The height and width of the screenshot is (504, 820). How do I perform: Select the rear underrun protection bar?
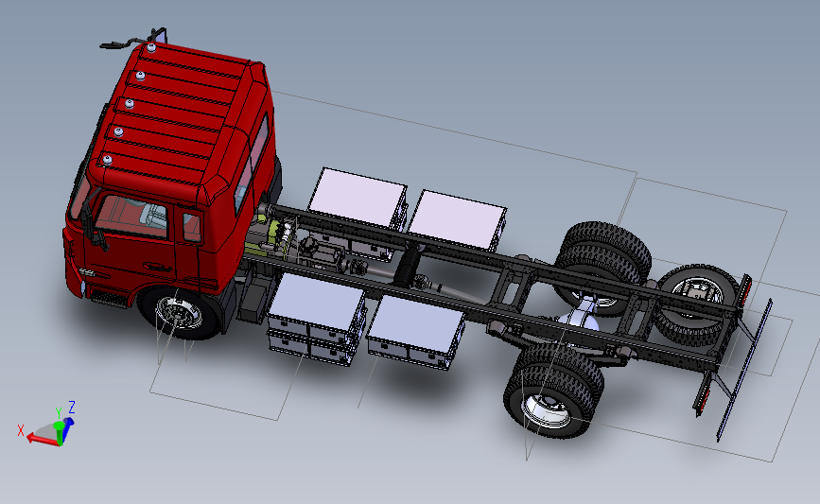pos(744,369)
